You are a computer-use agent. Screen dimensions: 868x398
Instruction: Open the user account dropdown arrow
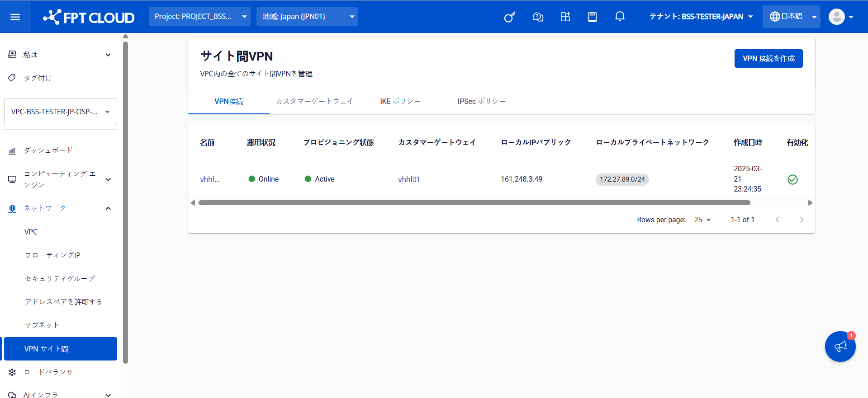click(x=851, y=17)
